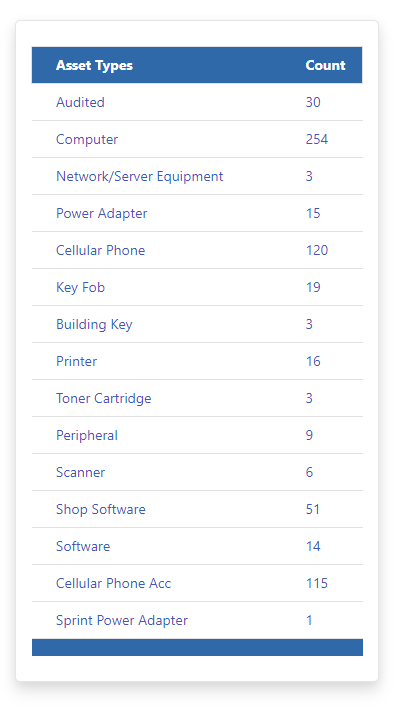Click the Shop Software count 51
Screen dimensions: 398x707
[x=313, y=509]
